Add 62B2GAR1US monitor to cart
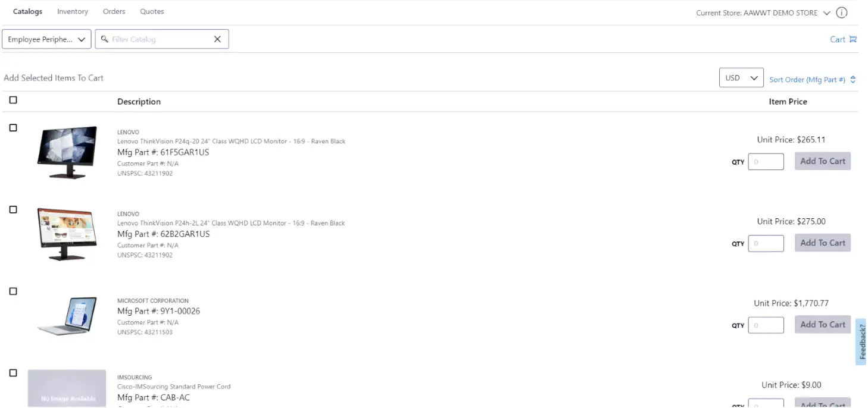This screenshot has height=408, width=868. (823, 243)
